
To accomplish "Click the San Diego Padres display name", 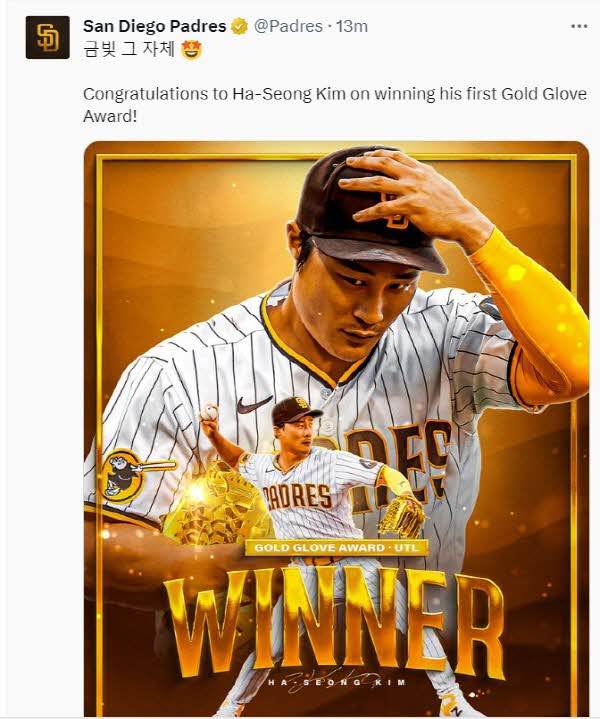I will point(155,26).
